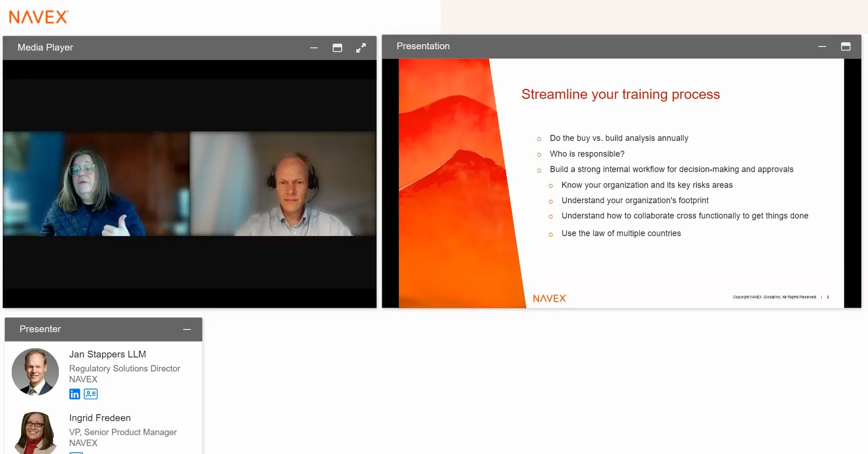Click the NAVEX logo on the slide
Image resolution: width=868 pixels, height=454 pixels.
pyautogui.click(x=549, y=299)
